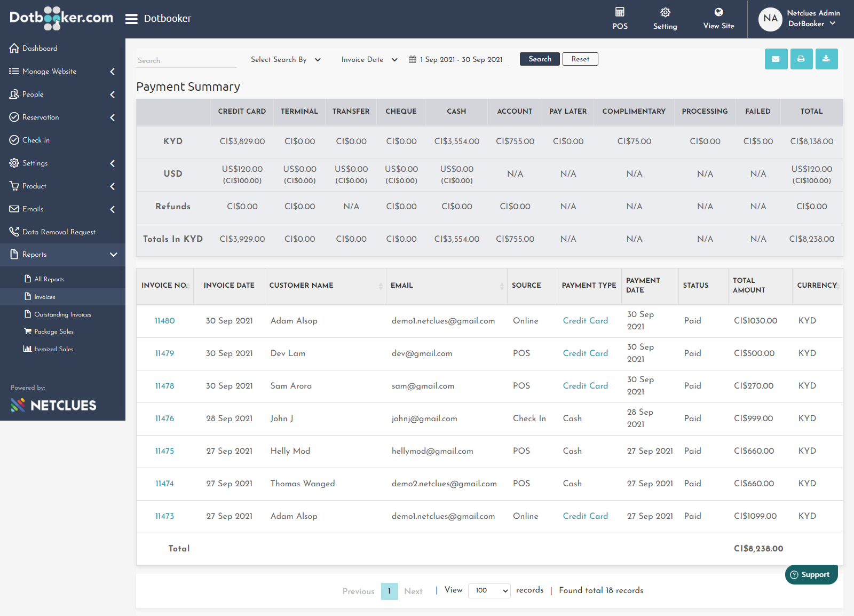Screen dimensions: 854x616
Task: Open the records per page selector
Action: click(489, 590)
